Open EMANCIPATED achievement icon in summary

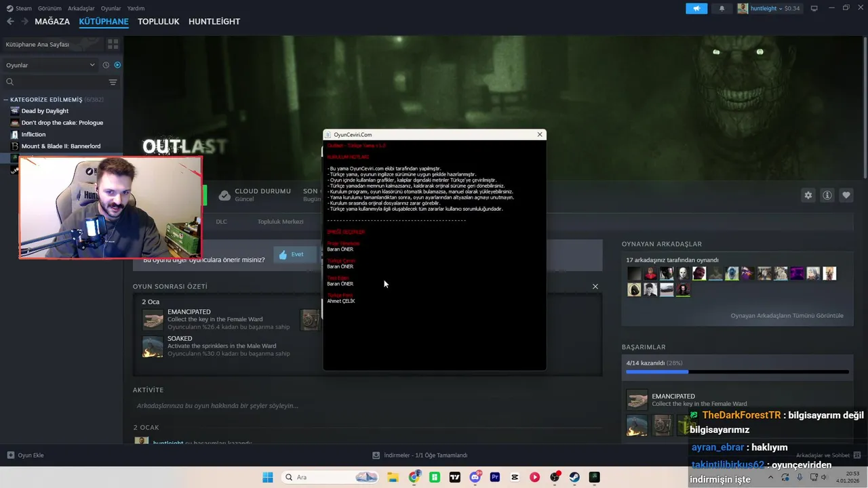click(x=153, y=320)
